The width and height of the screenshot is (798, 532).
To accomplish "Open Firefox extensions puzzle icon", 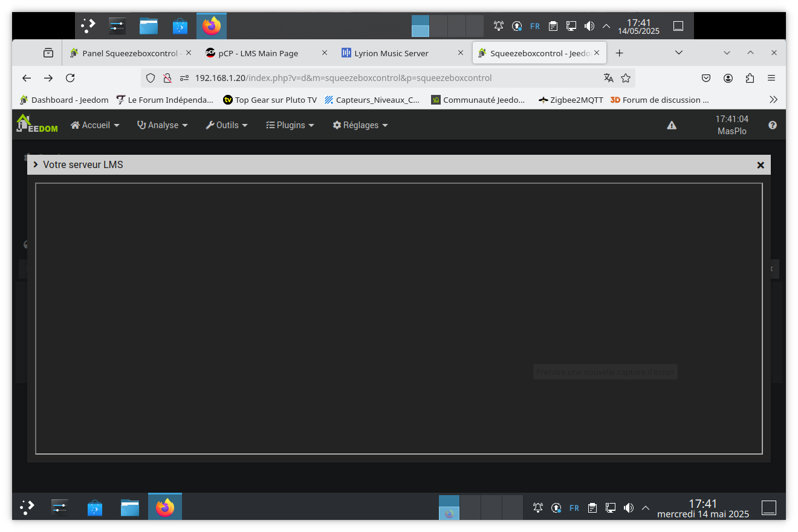I will [x=750, y=78].
